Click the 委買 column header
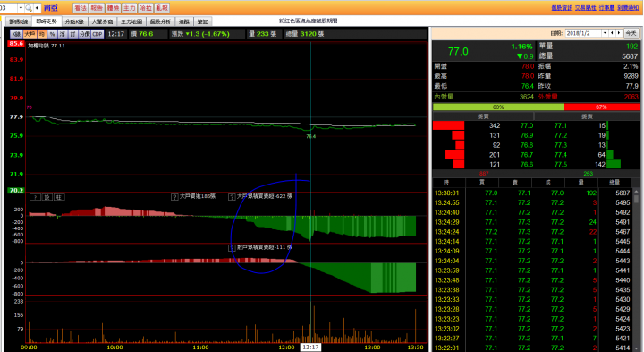This screenshot has width=644, height=352. tap(483, 116)
